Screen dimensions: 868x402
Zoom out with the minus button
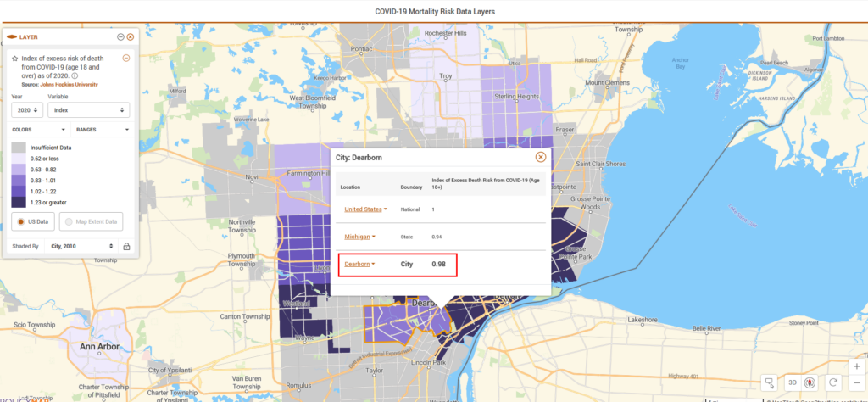pos(857,382)
